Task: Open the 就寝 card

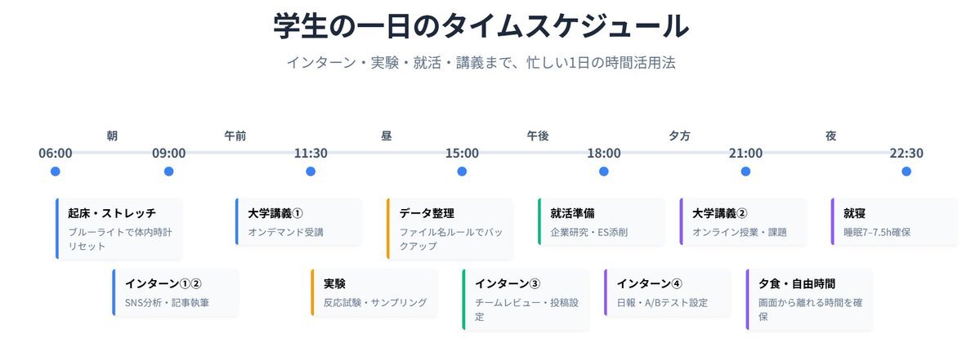Action: pos(894,222)
